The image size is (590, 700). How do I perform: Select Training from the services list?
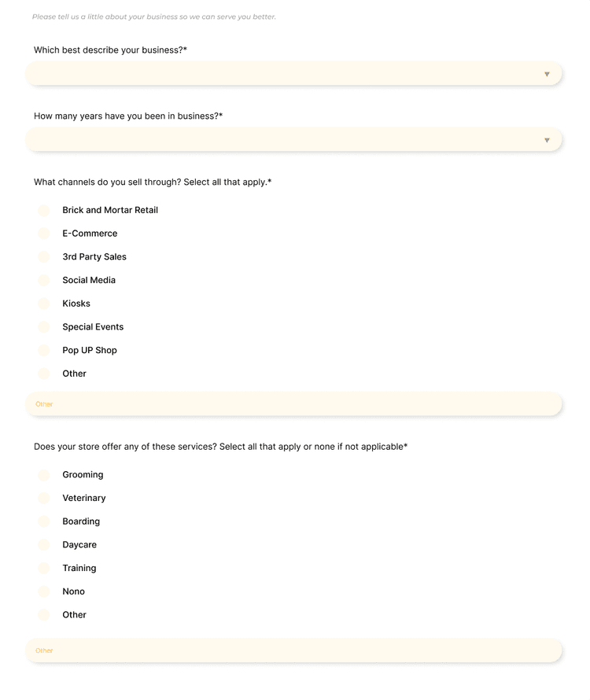[44, 568]
